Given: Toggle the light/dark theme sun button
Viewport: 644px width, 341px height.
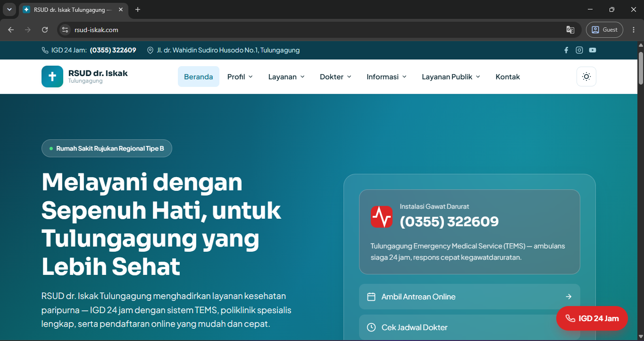Looking at the screenshot, I should pyautogui.click(x=586, y=77).
